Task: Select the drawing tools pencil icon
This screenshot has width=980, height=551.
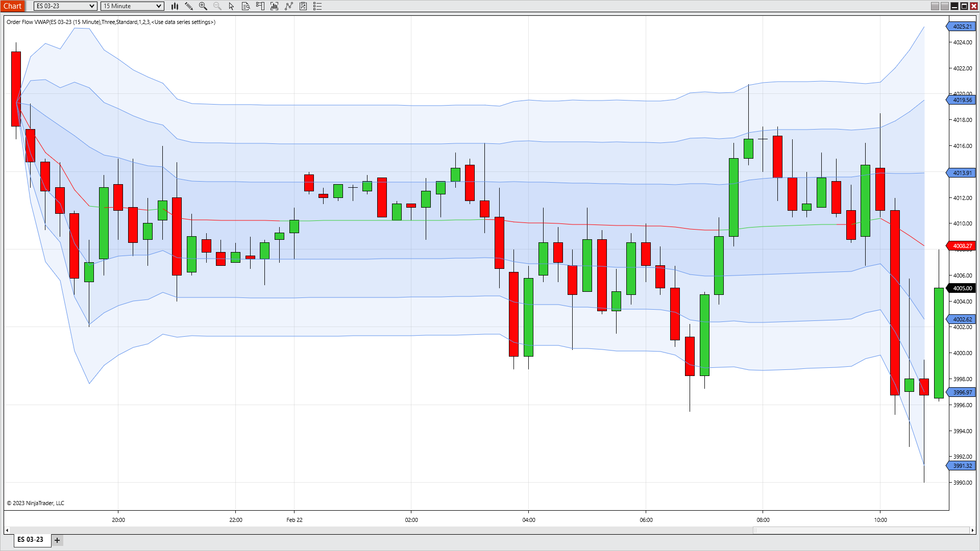Action: (189, 6)
